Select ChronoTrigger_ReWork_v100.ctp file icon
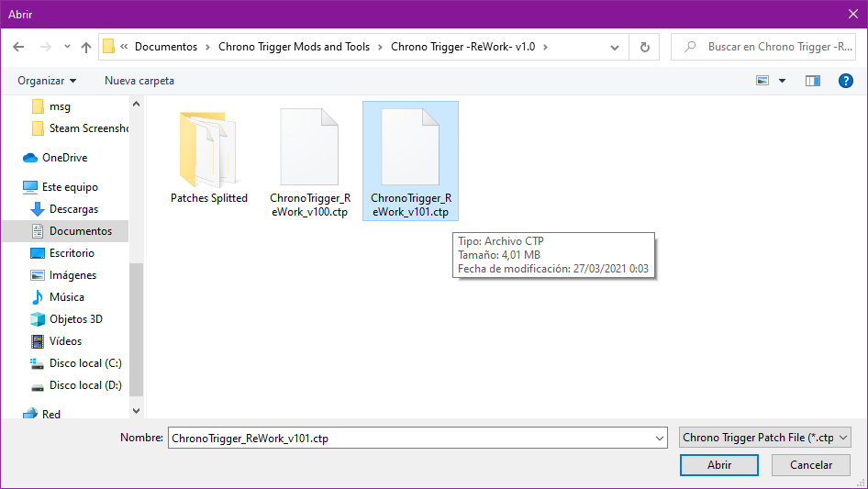 coord(309,148)
